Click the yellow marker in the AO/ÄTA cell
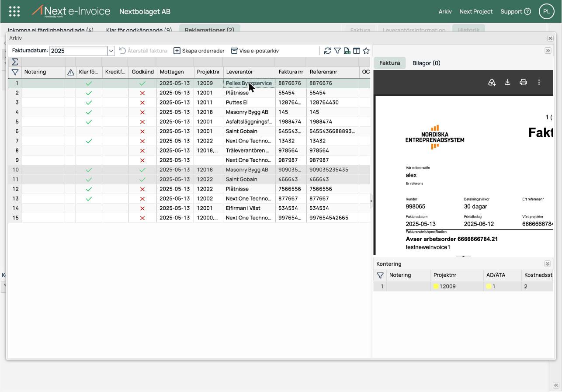The image size is (562, 392). 489,287
